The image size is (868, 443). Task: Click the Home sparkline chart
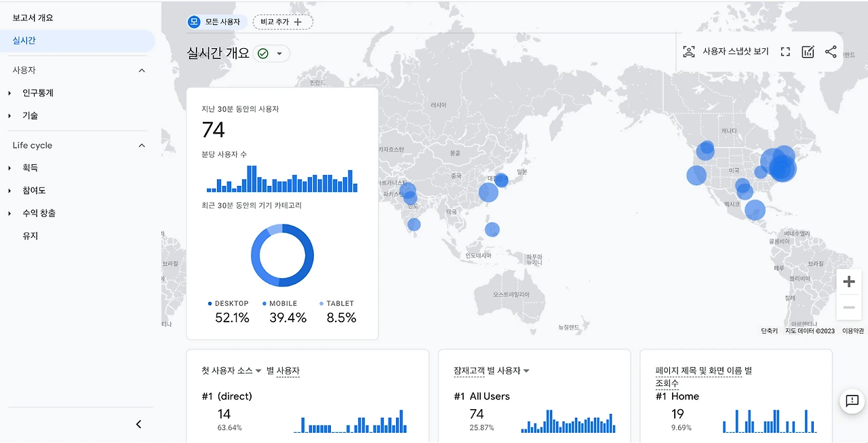[x=770, y=421]
